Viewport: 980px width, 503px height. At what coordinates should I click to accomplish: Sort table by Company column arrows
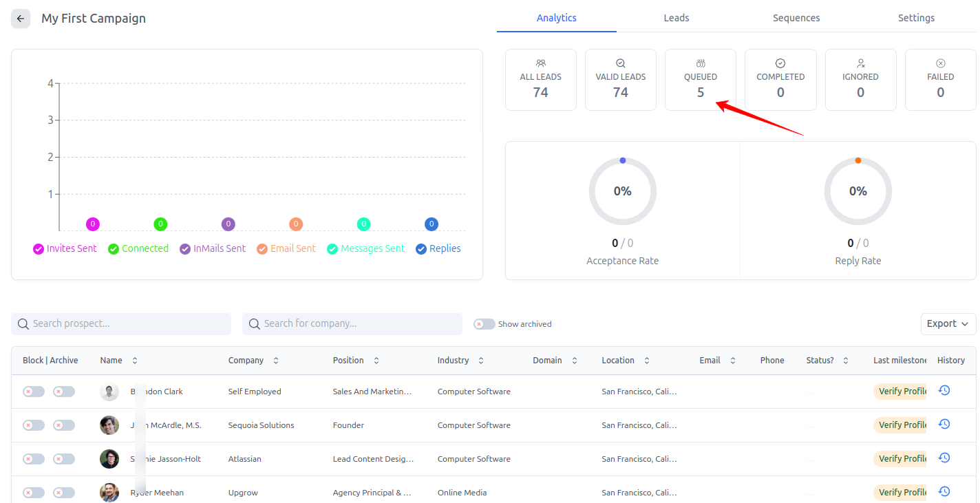point(276,361)
